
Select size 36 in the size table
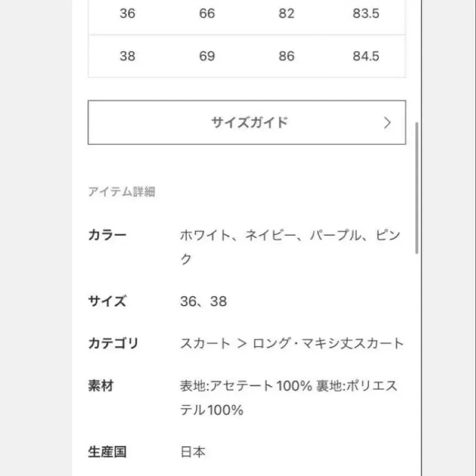click(127, 13)
